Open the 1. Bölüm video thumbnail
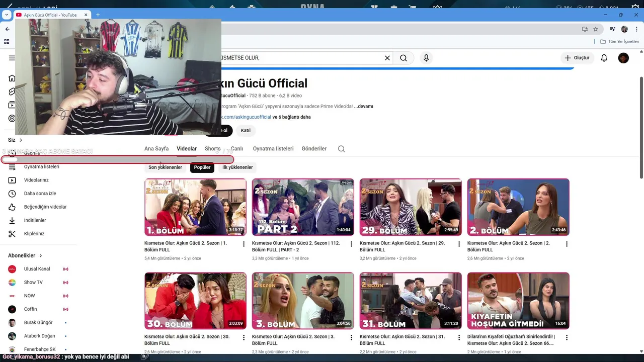This screenshot has width=644, height=362. [196, 207]
